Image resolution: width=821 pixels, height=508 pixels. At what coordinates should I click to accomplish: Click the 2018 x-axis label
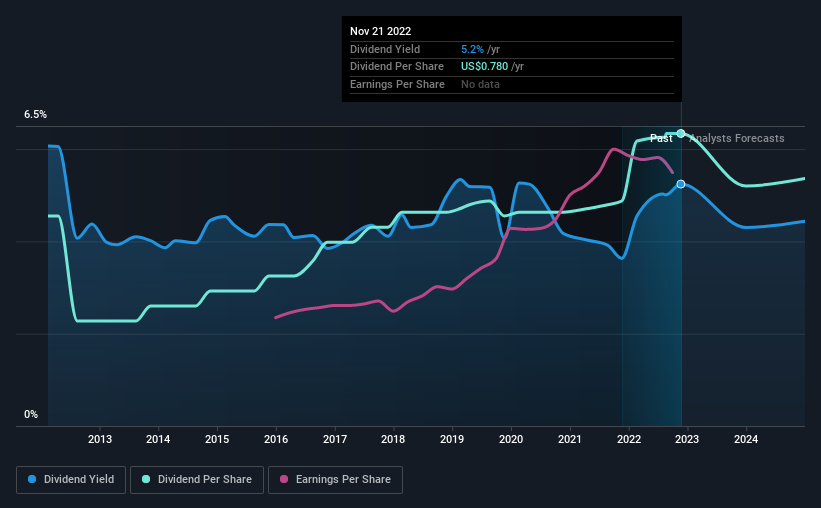pos(393,439)
